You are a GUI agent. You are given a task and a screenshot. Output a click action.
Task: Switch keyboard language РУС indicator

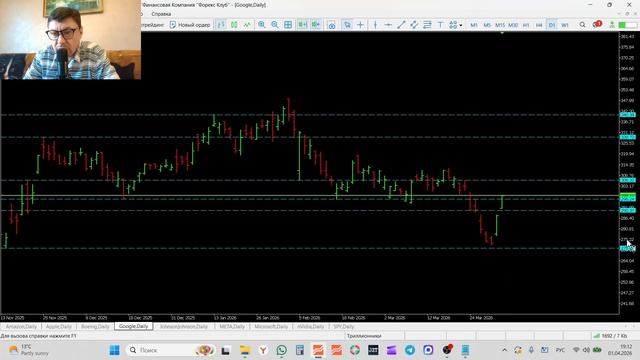560,350
